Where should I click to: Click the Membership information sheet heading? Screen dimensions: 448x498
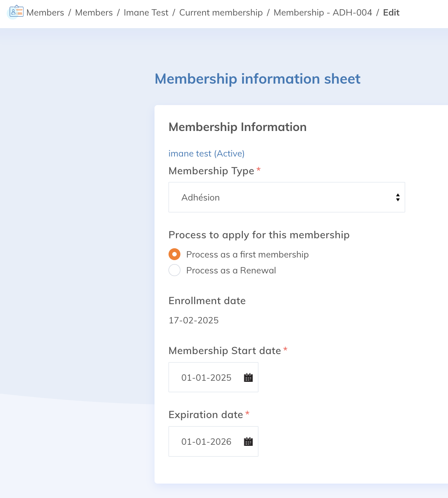257,79
